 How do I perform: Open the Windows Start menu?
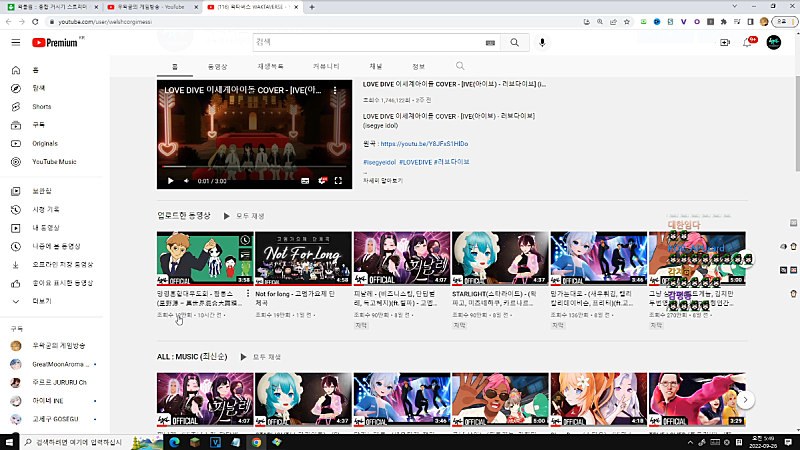coord(9,442)
